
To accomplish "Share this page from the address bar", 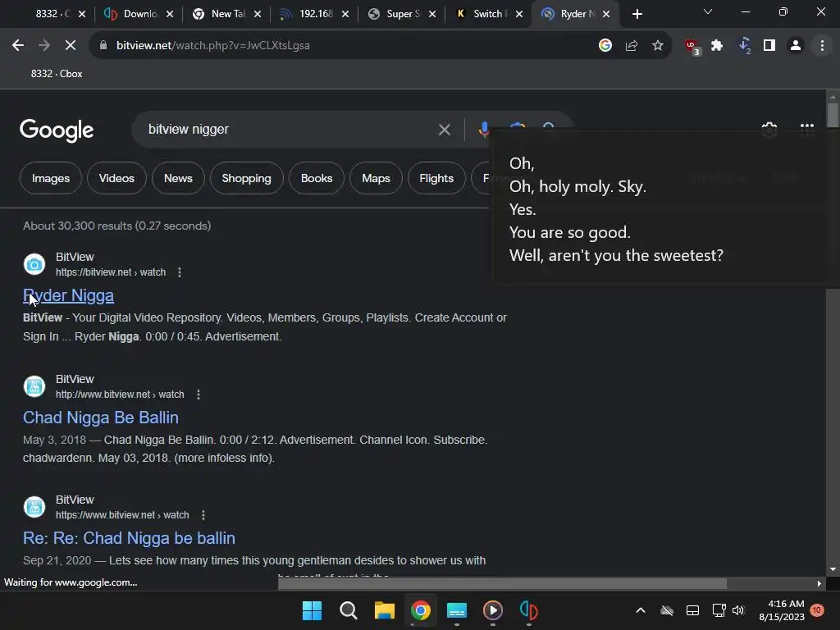I will click(632, 46).
